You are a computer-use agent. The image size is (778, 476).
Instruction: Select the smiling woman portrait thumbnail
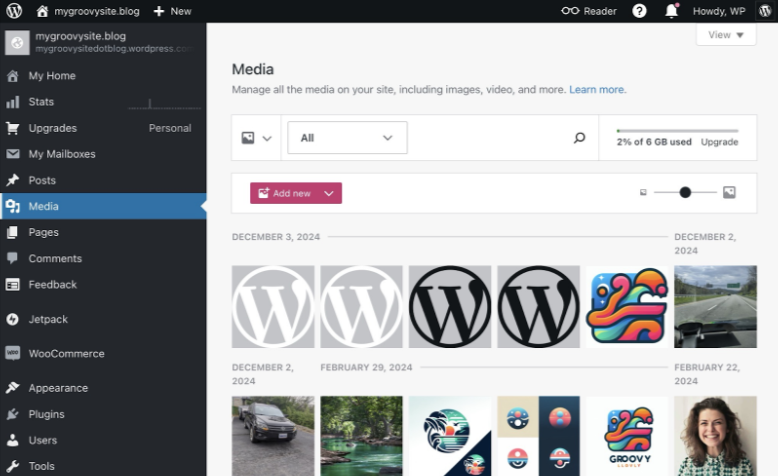pyautogui.click(x=715, y=436)
